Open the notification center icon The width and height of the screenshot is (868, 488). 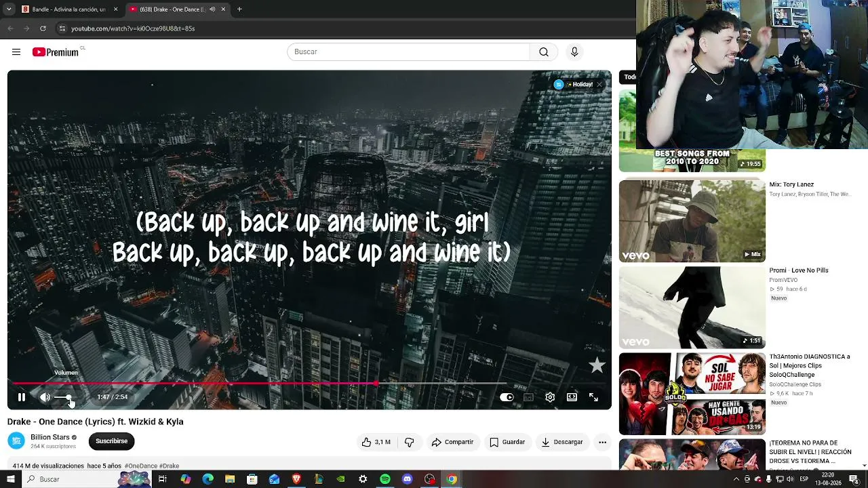pyautogui.click(x=854, y=479)
